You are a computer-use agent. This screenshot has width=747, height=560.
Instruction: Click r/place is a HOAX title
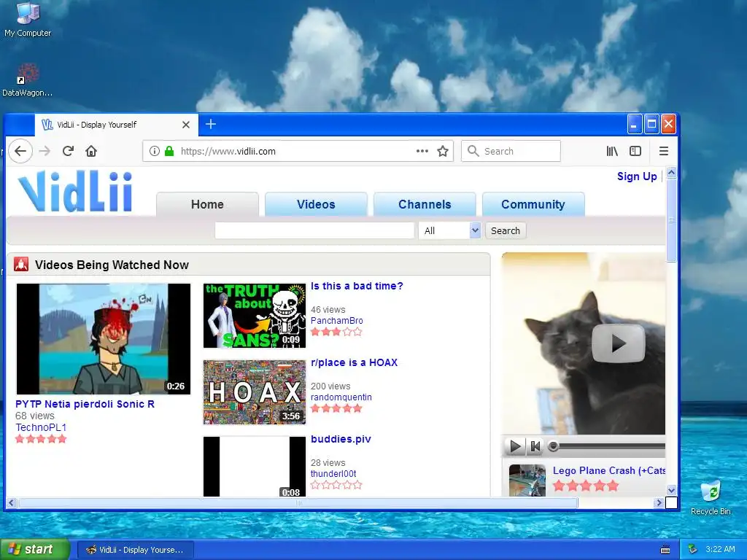pos(354,362)
